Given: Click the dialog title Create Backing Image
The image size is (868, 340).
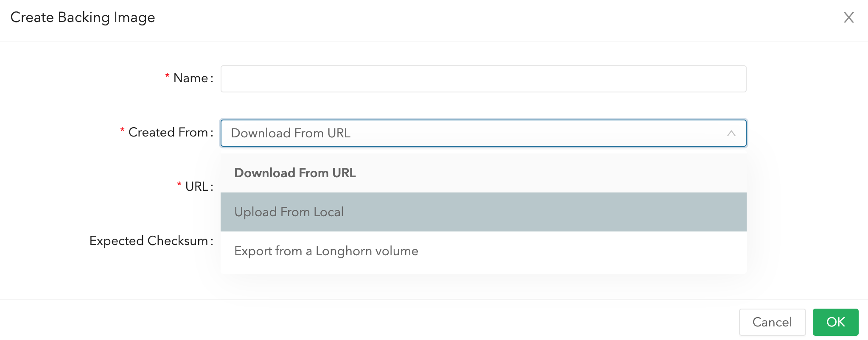Looking at the screenshot, I should 83,17.
